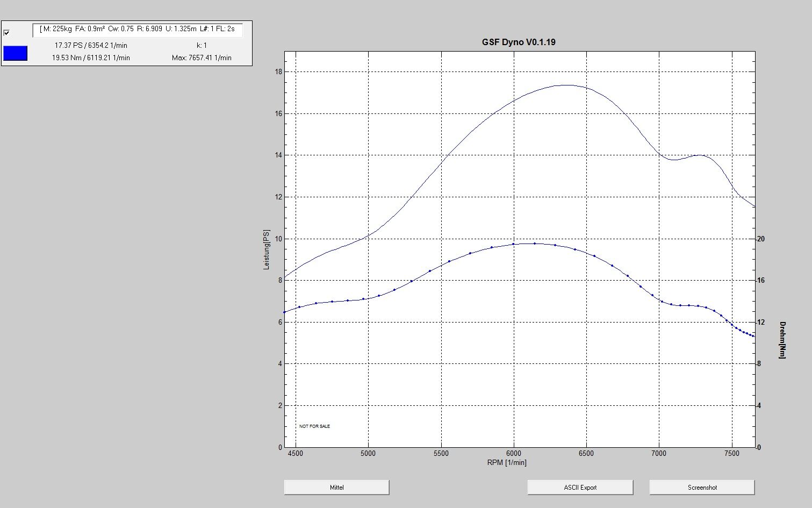812x508 pixels.
Task: Click the peak of the power curve
Action: [x=567, y=85]
